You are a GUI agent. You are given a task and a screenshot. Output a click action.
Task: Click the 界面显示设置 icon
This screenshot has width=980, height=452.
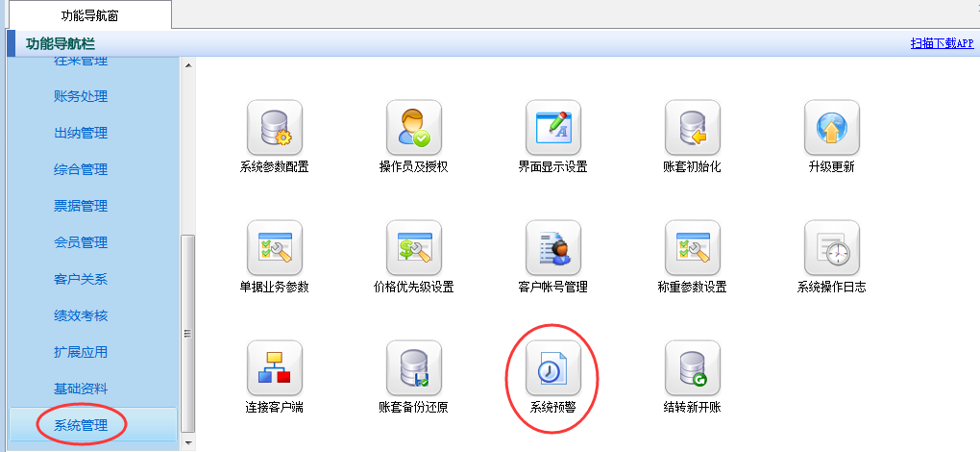click(553, 128)
